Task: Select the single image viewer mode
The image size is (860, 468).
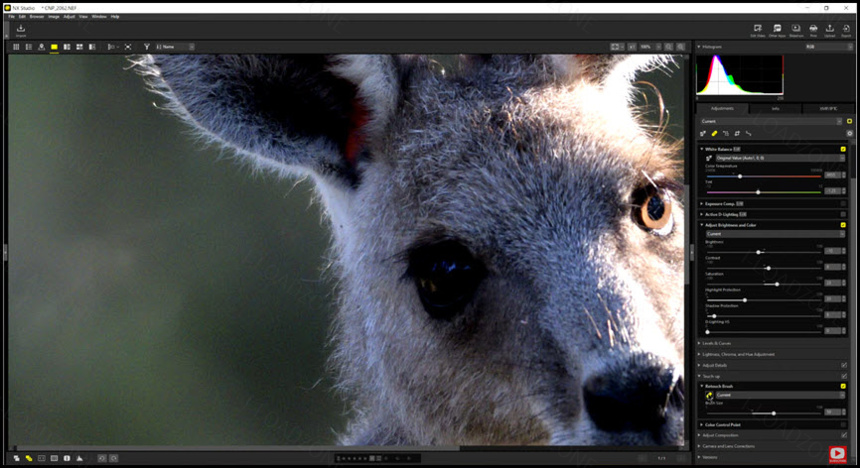Action: tap(54, 47)
